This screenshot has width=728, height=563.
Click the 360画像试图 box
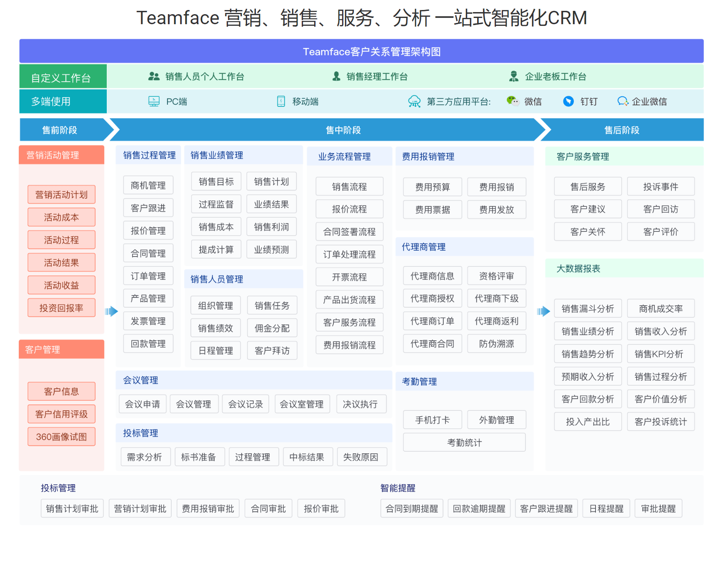coord(62,437)
